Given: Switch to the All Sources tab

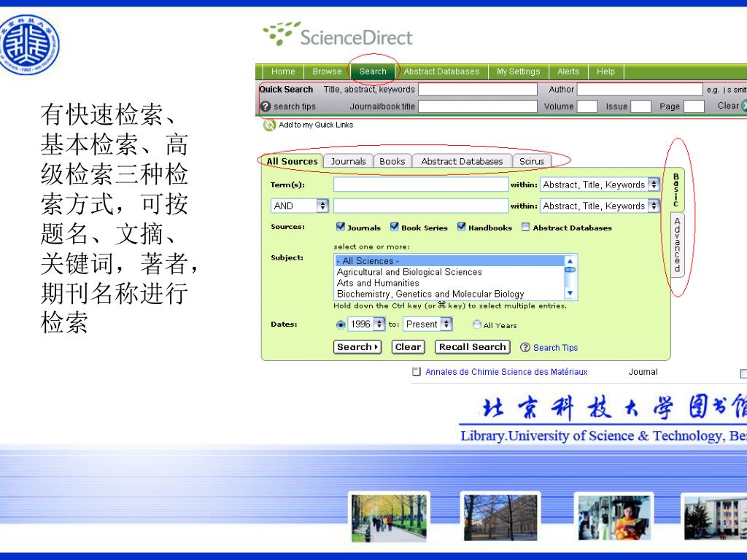Looking at the screenshot, I should click(292, 161).
